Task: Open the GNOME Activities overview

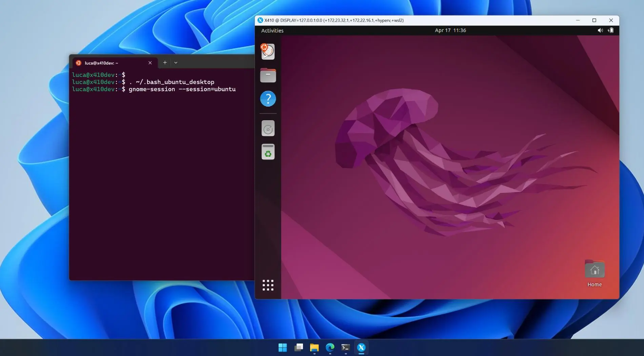Action: pos(272,31)
